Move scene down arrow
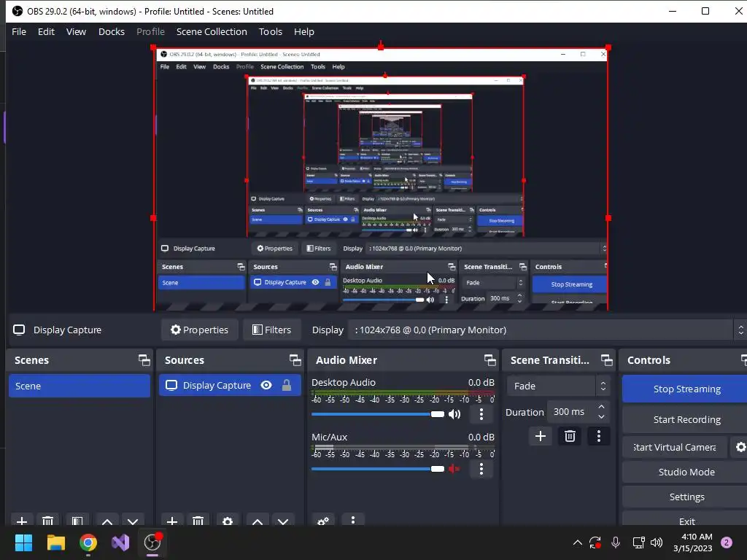Viewport: 747px width, 560px height. 133,521
